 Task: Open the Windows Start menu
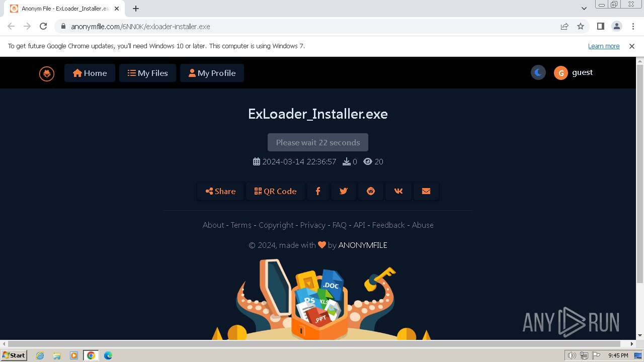pos(14,355)
